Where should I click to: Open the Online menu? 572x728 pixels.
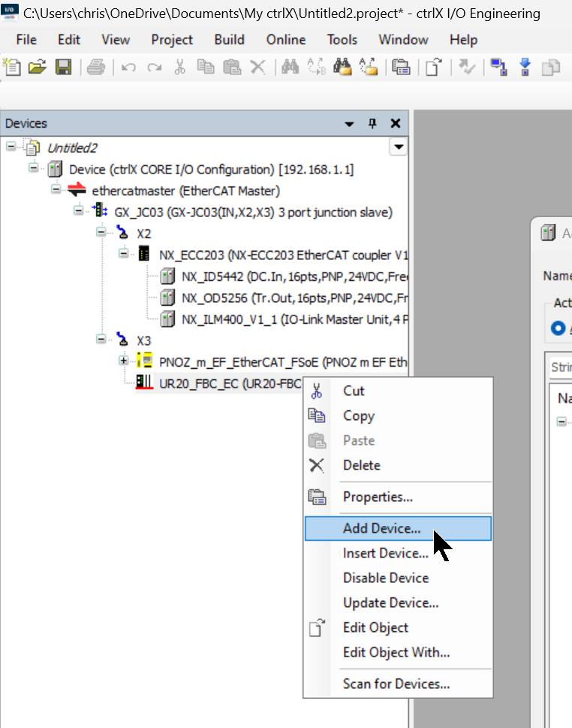(286, 40)
